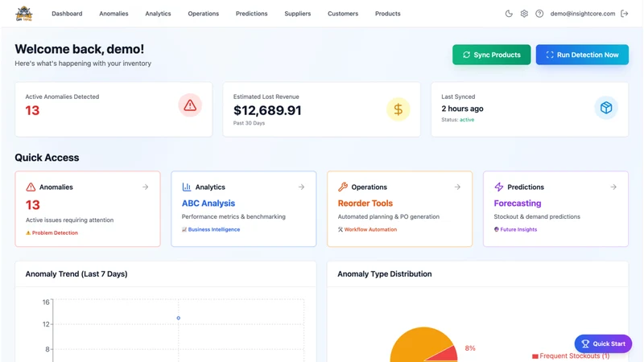Screen dimensions: 644x362
Task: Open the Anomalies menu item in navigation
Action: click(114, 14)
